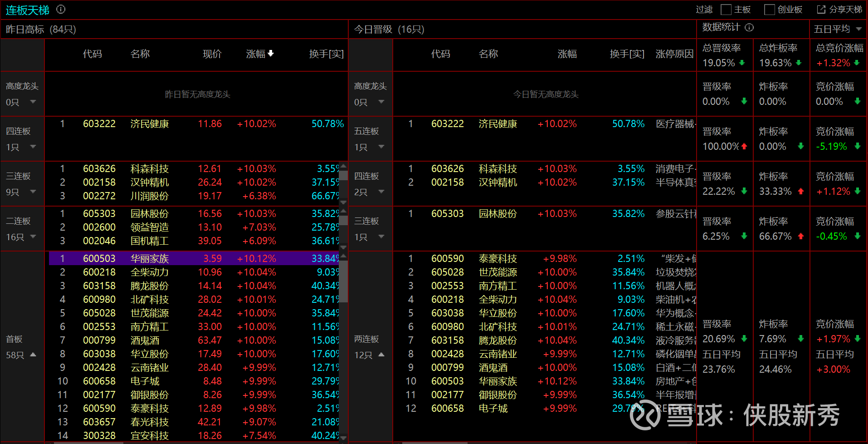Click the 连板天梯 title

[27, 10]
